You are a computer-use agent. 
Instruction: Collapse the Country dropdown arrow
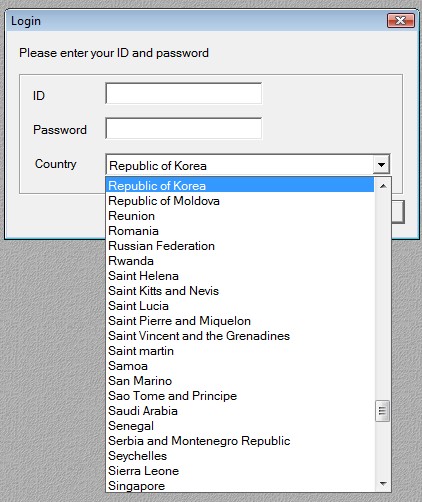pyautogui.click(x=381, y=165)
